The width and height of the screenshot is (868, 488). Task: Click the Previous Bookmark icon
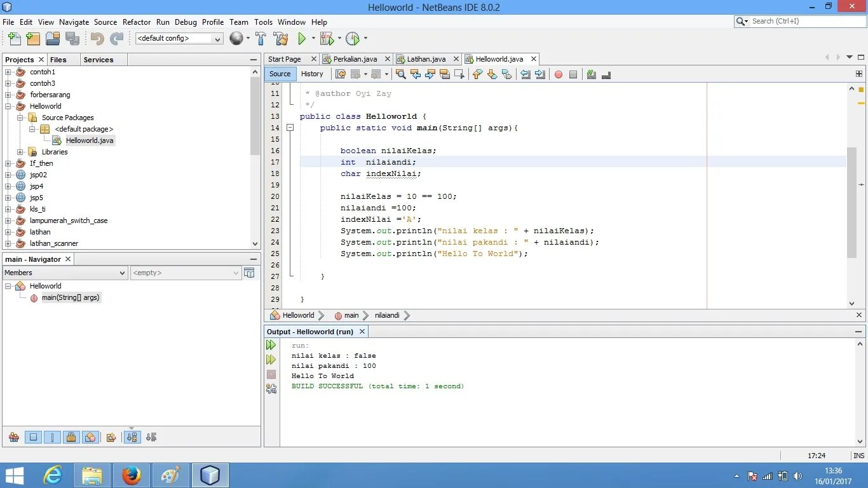[x=478, y=74]
